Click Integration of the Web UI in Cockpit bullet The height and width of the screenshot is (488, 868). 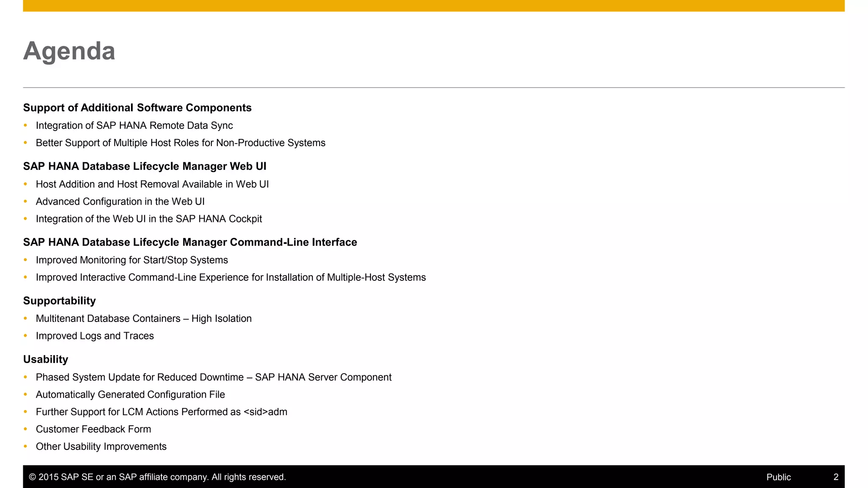pos(149,219)
